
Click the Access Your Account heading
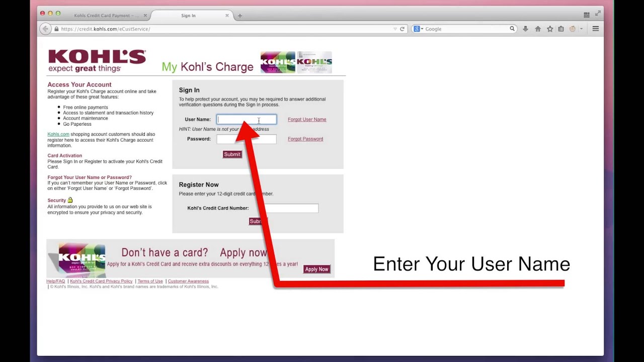(x=79, y=84)
